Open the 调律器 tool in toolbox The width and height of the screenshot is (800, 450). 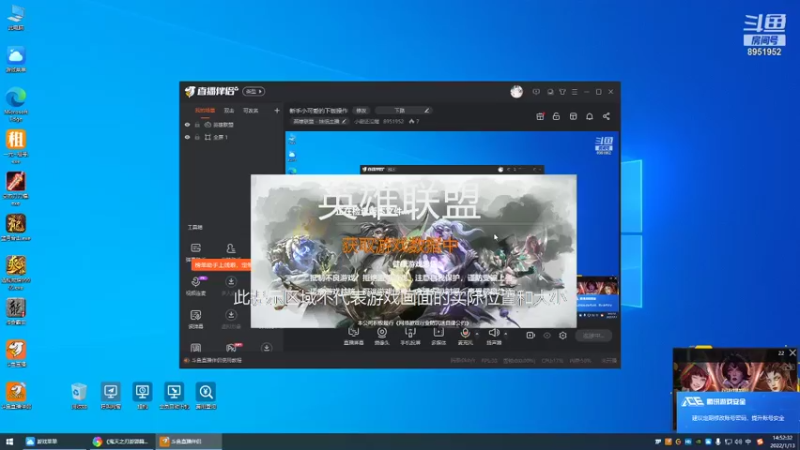pyautogui.click(x=196, y=319)
